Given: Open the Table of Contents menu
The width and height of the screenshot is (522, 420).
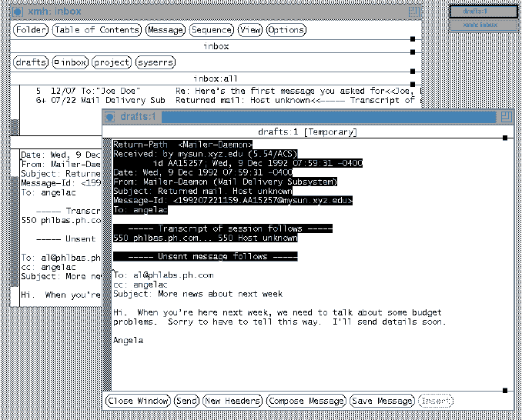Looking at the screenshot, I should click(98, 30).
